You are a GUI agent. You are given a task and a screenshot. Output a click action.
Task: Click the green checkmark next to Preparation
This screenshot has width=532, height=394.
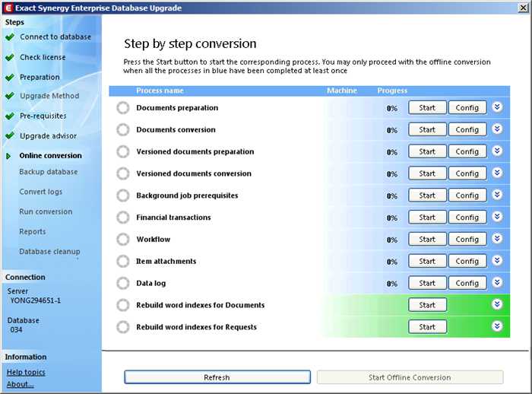(x=10, y=78)
